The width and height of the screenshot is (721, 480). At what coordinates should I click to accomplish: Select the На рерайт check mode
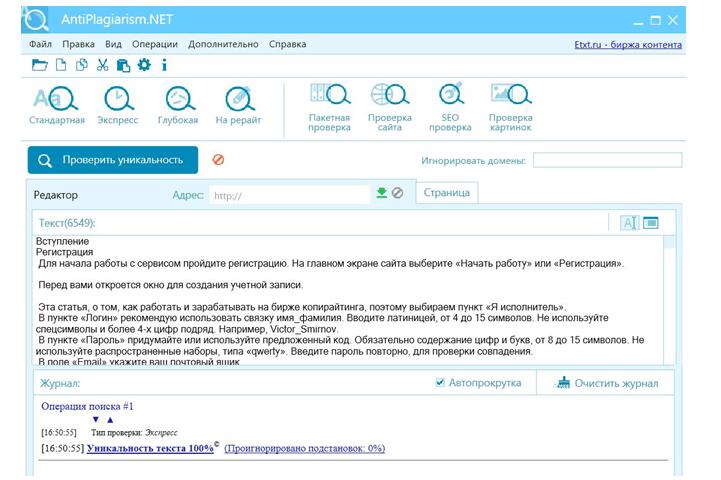pyautogui.click(x=238, y=106)
